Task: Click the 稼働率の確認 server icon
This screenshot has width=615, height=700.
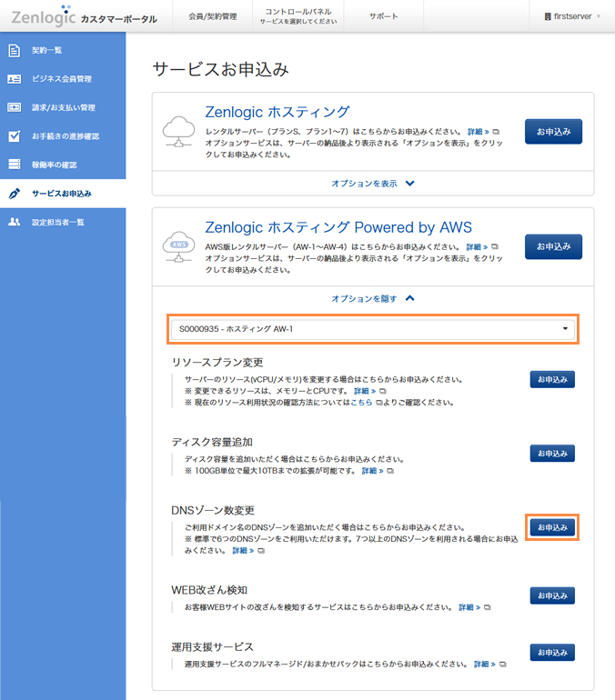Action: pyautogui.click(x=15, y=165)
